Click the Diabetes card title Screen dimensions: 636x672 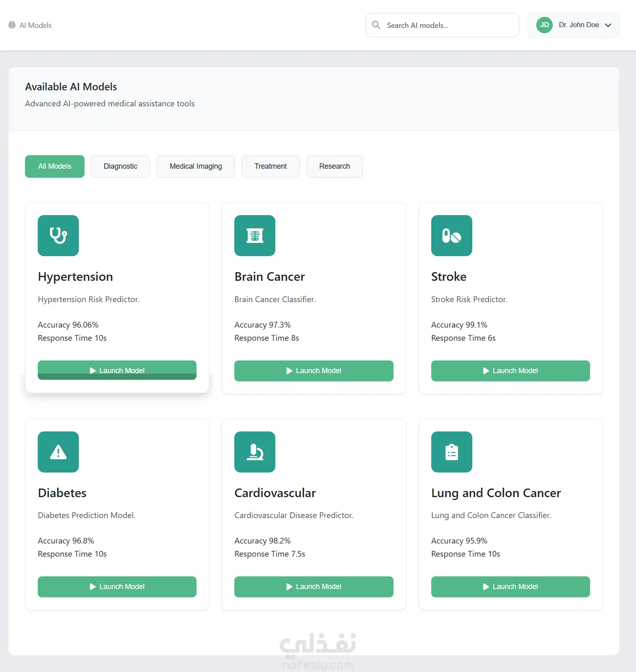tap(62, 493)
